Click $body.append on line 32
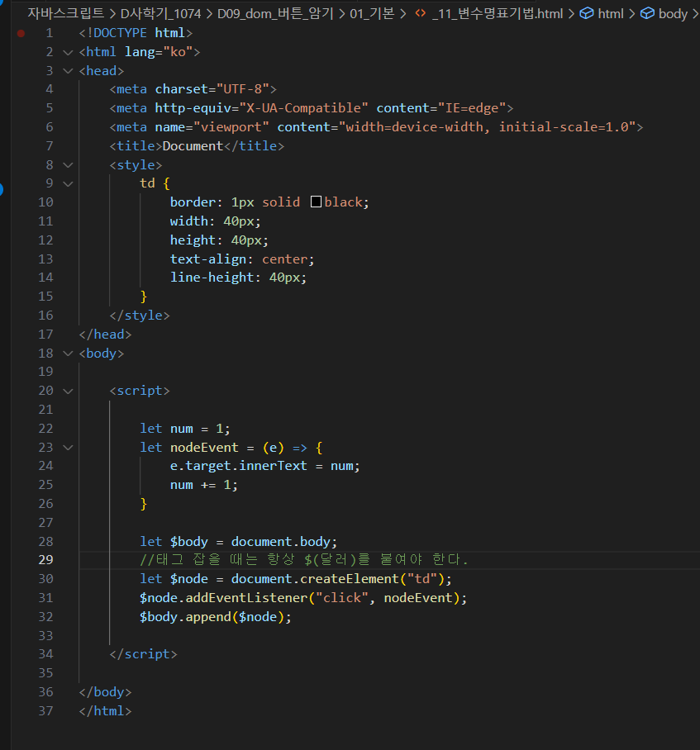Screen dimensions: 700x750 pos(186,617)
